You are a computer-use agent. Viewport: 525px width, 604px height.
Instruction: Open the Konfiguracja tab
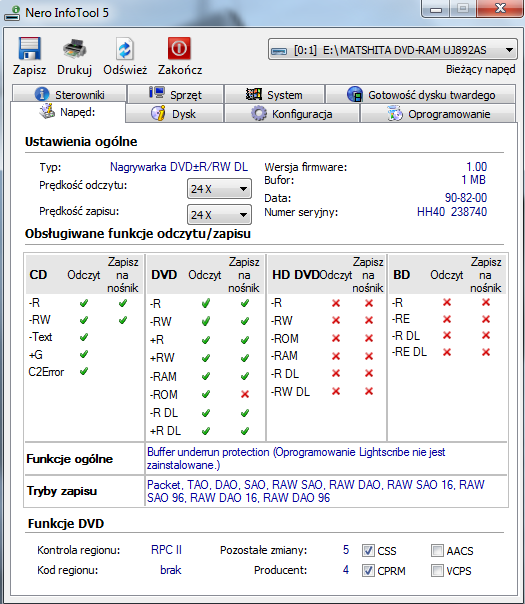[292, 114]
